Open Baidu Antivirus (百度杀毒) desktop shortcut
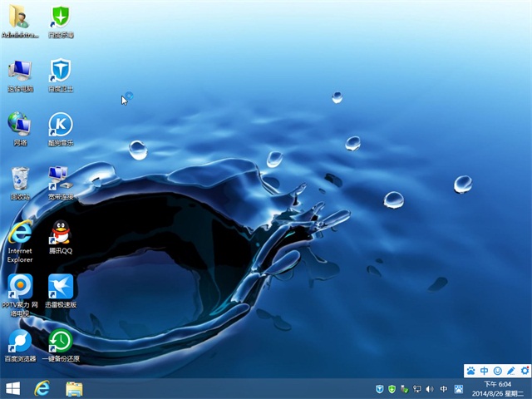This screenshot has height=399, width=532. 60,17
